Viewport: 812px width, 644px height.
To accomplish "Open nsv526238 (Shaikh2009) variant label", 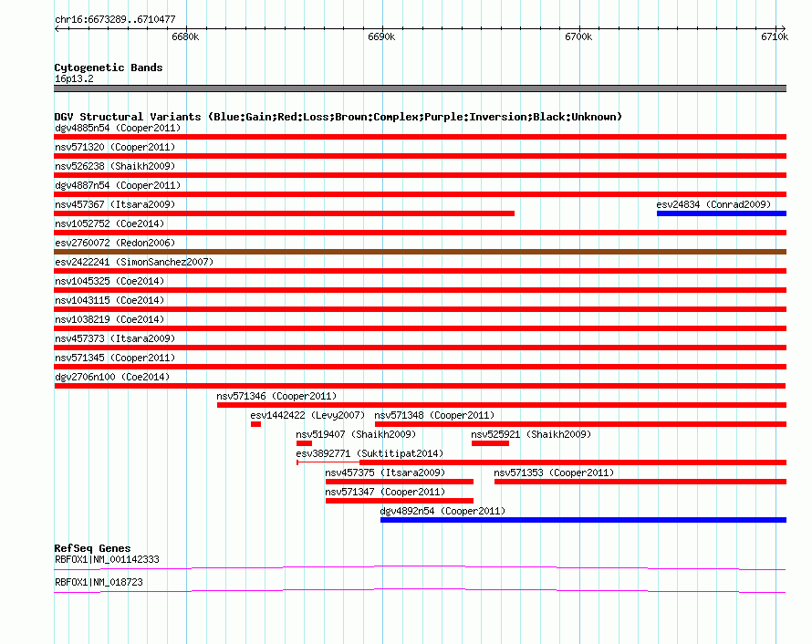I will [115, 166].
